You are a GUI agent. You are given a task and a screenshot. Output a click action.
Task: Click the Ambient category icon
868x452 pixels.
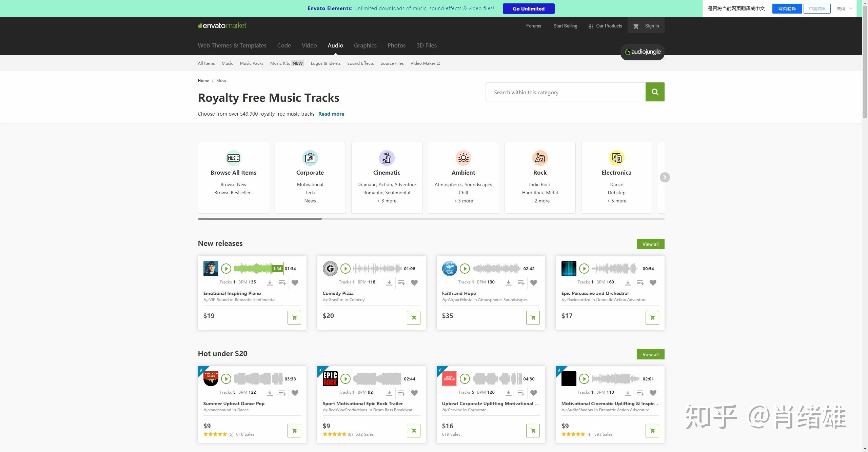coord(463,158)
